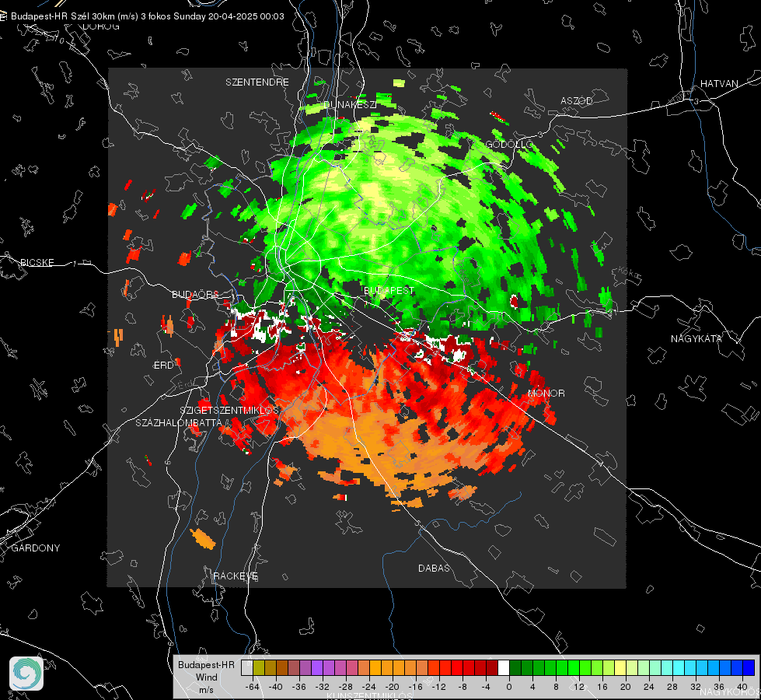Click the BUDAÖRS map label
The width and height of the screenshot is (761, 700).
click(196, 294)
